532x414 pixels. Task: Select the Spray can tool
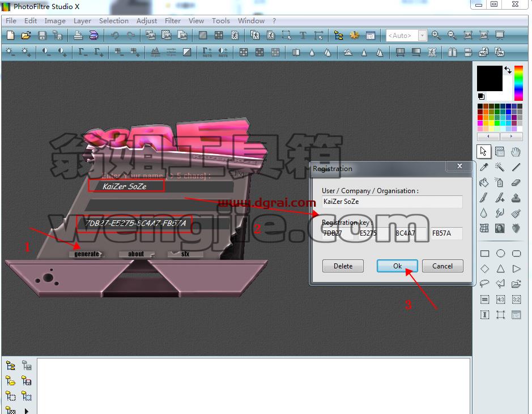(500, 183)
